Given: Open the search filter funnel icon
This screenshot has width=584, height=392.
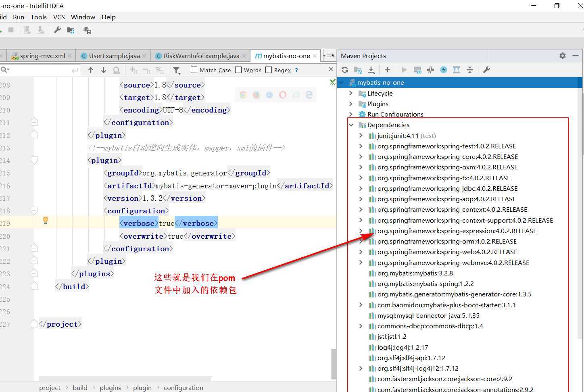Looking at the screenshot, I should pos(177,71).
